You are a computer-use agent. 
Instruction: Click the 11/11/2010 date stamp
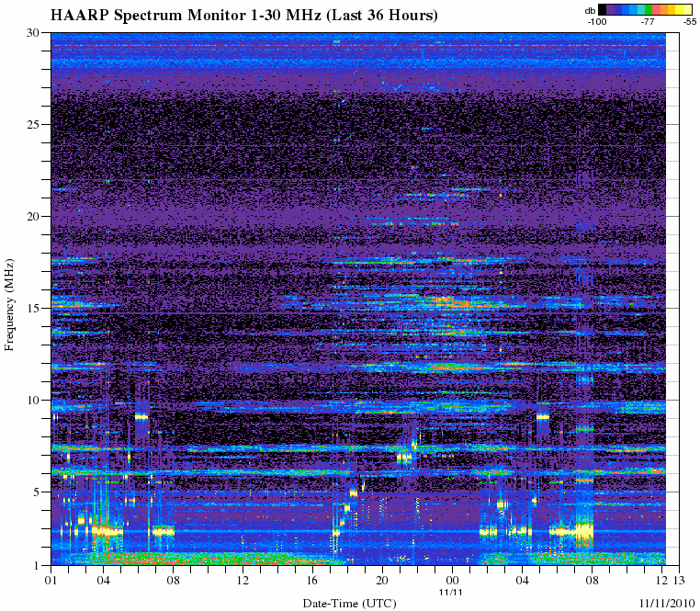point(668,603)
